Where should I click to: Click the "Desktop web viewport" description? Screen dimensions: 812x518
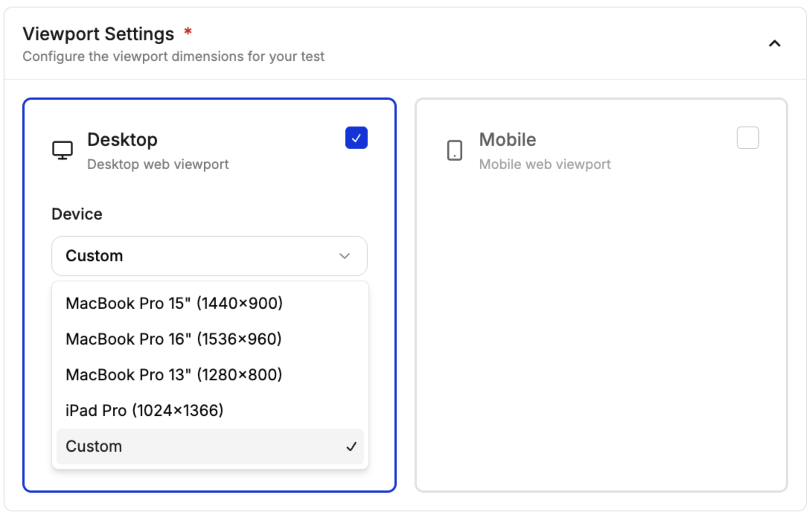tap(158, 164)
